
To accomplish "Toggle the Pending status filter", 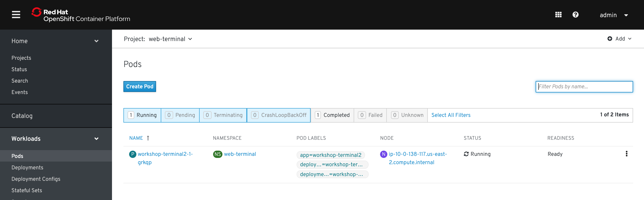I will pyautogui.click(x=180, y=115).
